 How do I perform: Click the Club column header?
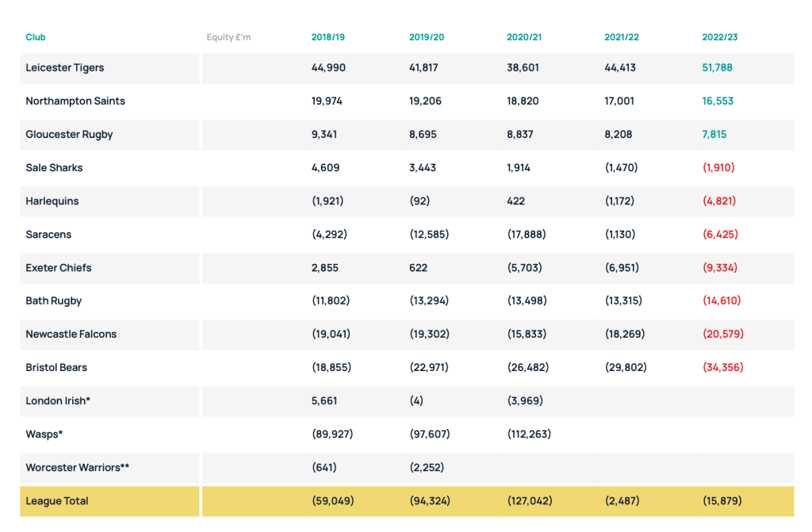point(36,37)
